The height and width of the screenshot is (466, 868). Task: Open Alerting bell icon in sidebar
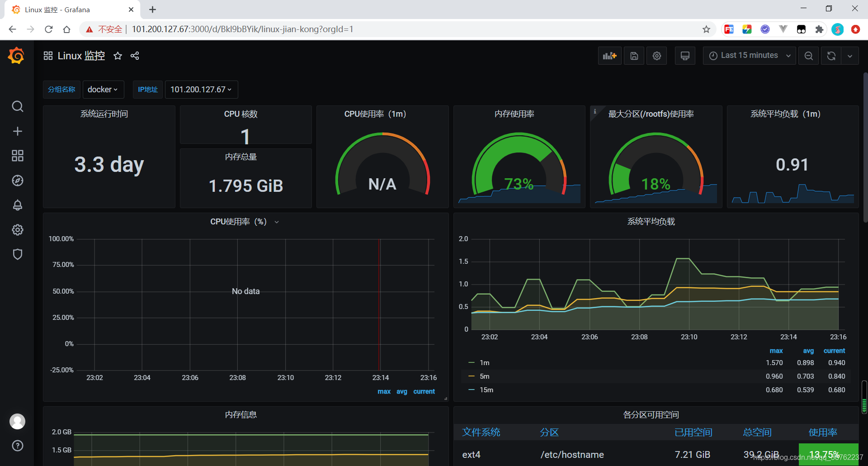(x=17, y=205)
